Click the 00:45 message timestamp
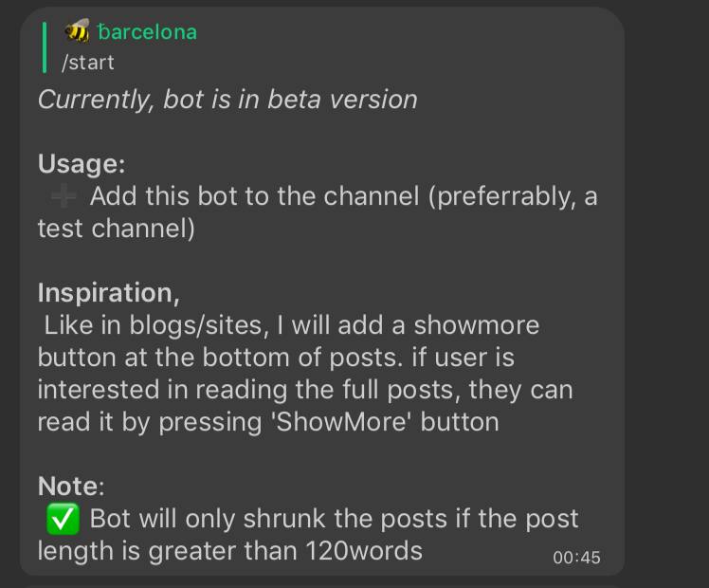 click(576, 558)
